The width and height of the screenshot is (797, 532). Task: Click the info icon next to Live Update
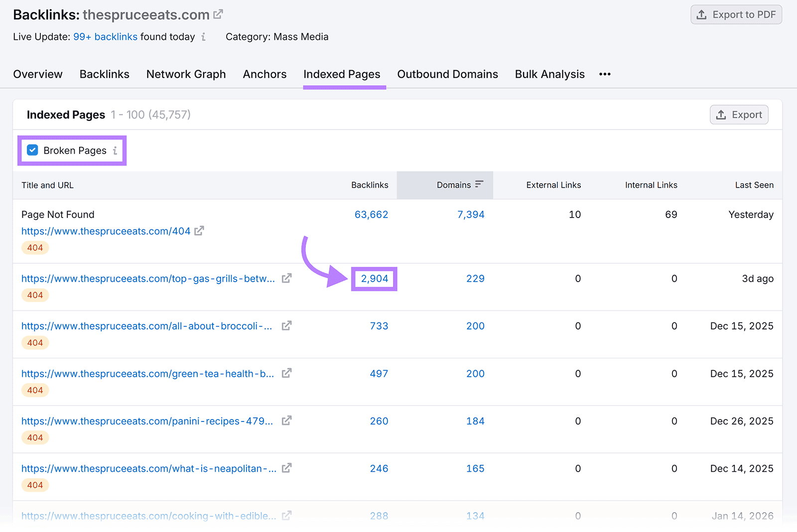pyautogui.click(x=203, y=37)
